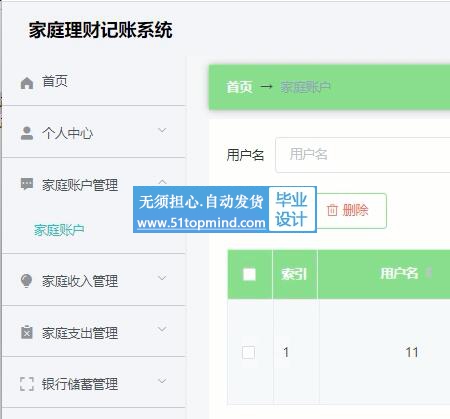Expand the 个人中心 chevron
This screenshot has height=419, width=450.
(162, 130)
